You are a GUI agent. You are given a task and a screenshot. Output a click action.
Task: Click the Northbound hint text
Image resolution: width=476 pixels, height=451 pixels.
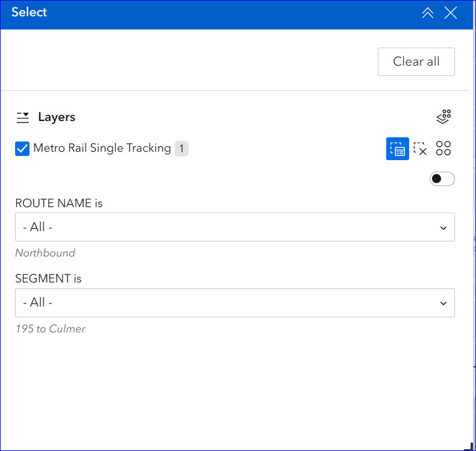click(45, 253)
